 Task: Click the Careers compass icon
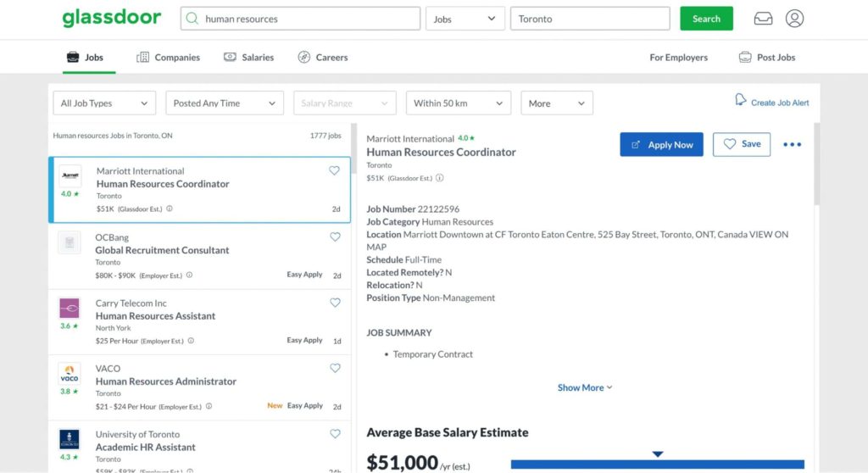point(304,57)
